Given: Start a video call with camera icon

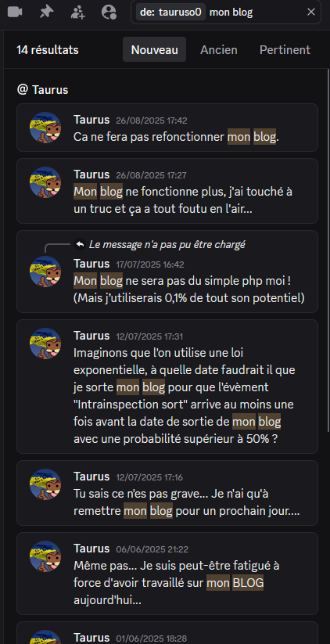Looking at the screenshot, I should 15,12.
